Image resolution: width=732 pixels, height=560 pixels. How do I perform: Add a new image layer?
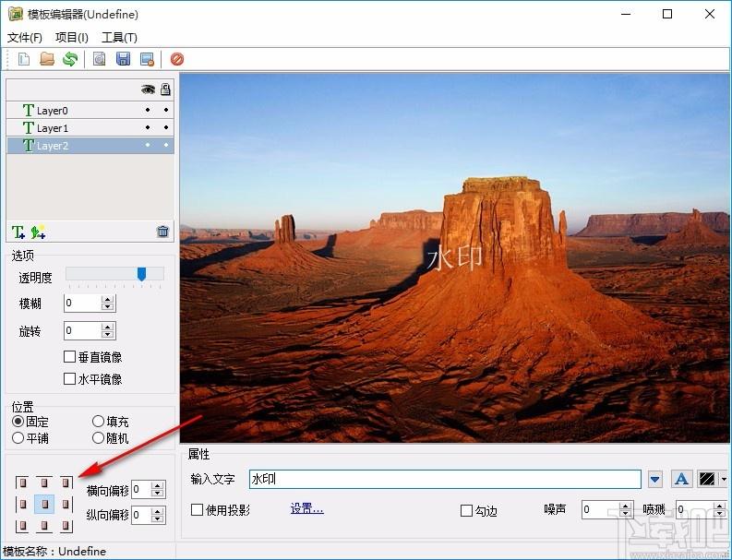click(x=38, y=232)
